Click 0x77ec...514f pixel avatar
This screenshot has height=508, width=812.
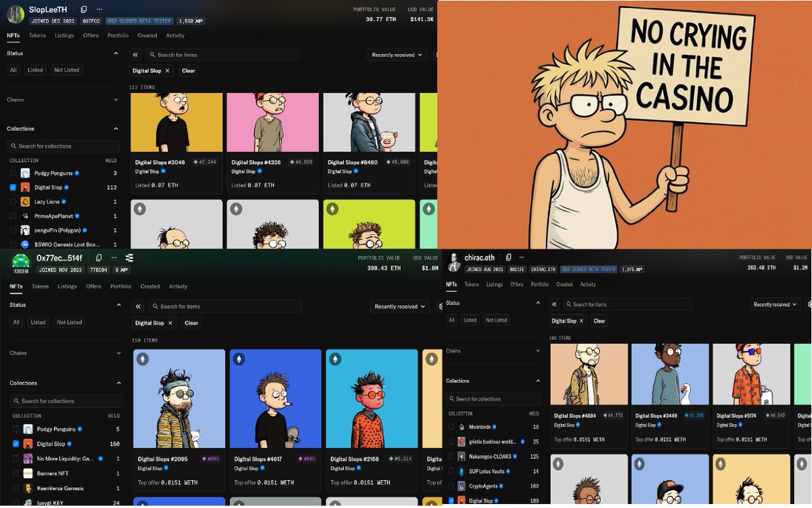[x=21, y=262]
